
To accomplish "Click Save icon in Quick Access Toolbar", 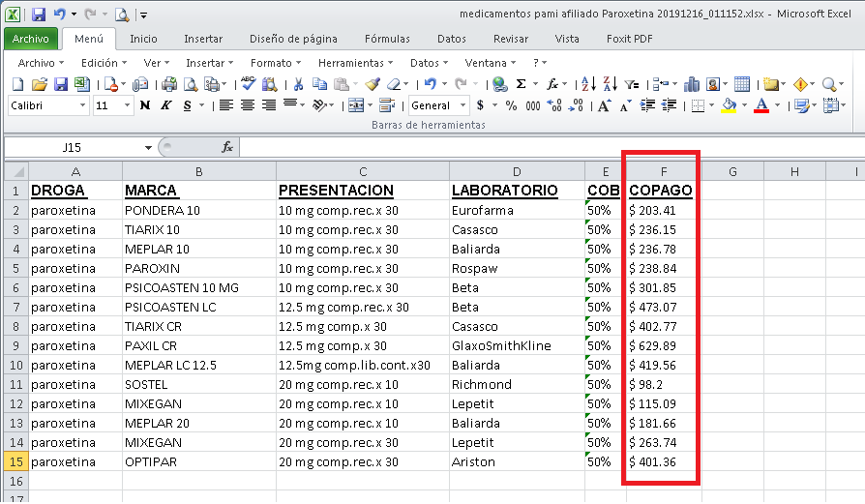I will coord(38,15).
